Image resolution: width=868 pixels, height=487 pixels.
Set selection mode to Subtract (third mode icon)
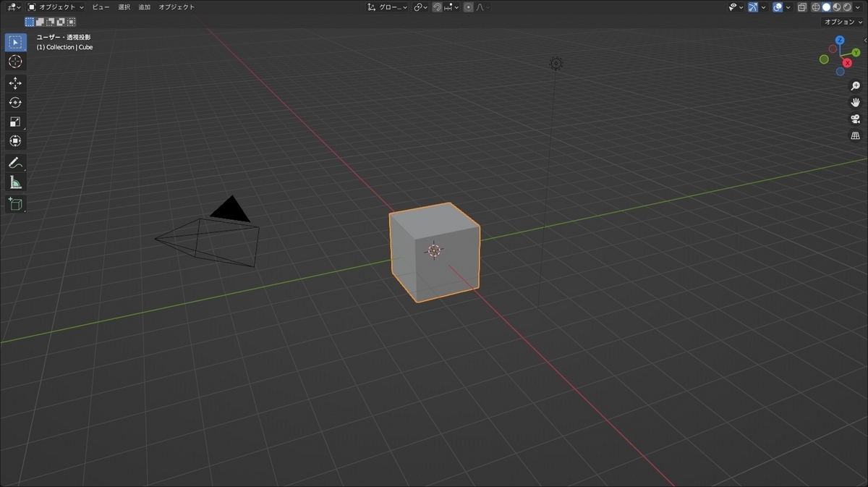(51, 22)
